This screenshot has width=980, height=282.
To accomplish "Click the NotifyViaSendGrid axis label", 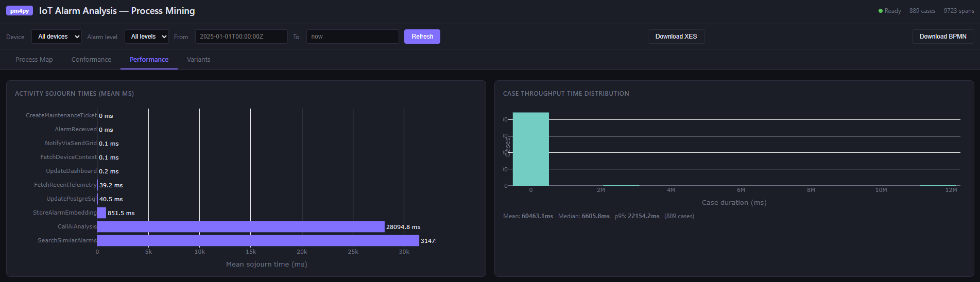I will point(71,143).
